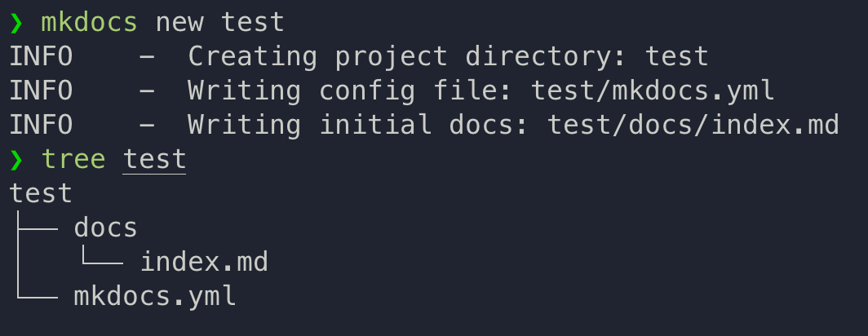868x336 pixels.
Task: Select "mkdocs.yml" in the tree listing
Action: pos(155,297)
